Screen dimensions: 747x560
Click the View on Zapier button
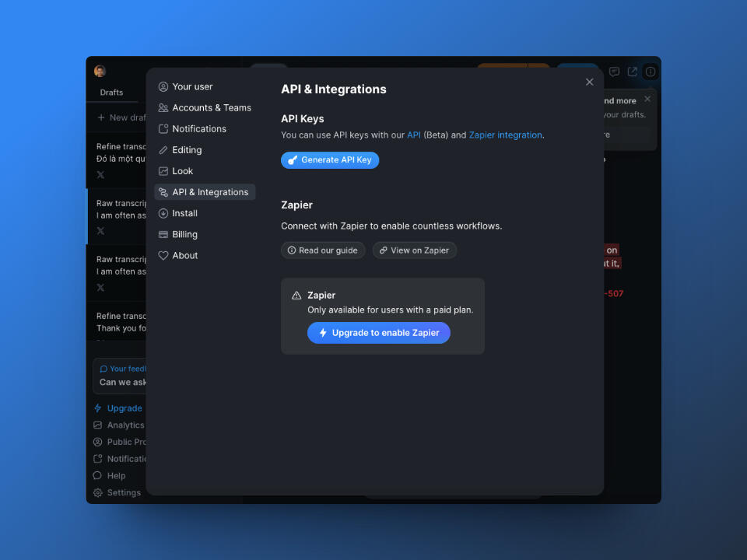pos(414,250)
